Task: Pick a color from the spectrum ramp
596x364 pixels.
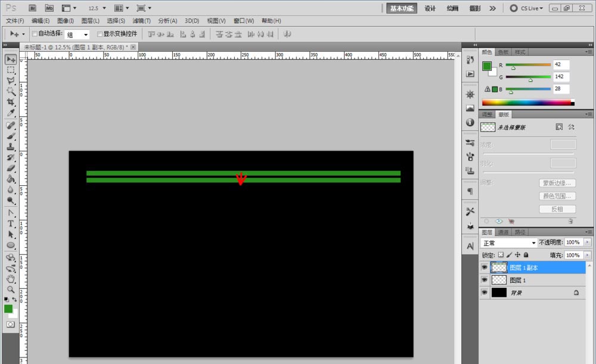Action: point(528,102)
